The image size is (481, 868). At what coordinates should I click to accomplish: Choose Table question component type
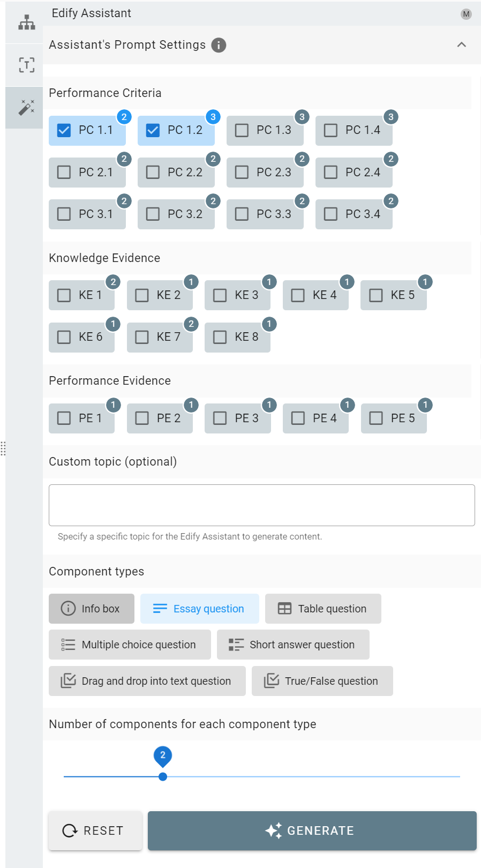323,609
